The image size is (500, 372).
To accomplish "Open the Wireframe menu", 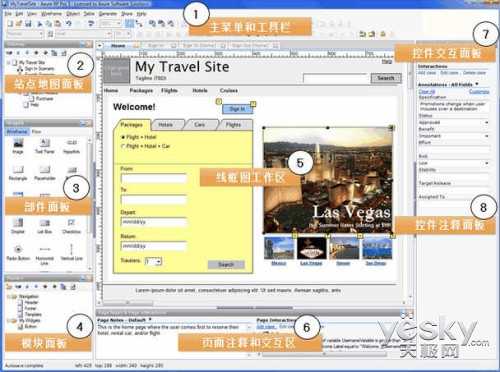I will [51, 14].
